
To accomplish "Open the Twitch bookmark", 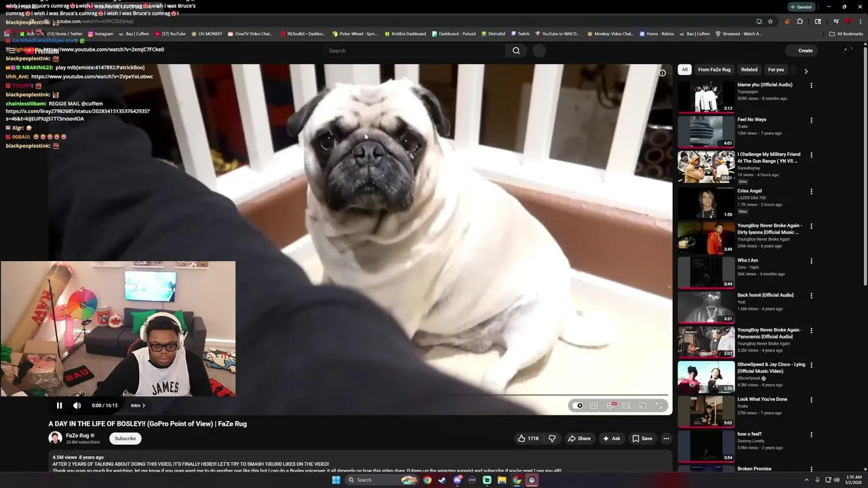I will click(520, 33).
